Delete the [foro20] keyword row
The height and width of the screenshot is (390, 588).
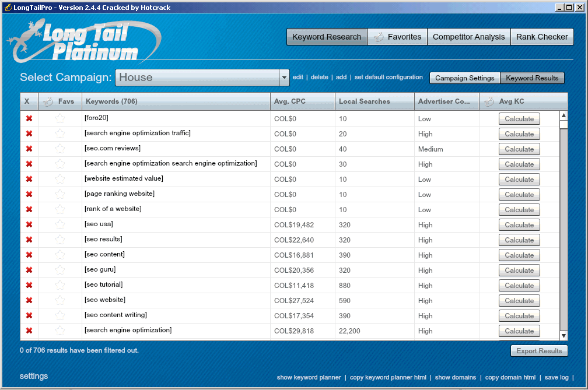pos(29,118)
